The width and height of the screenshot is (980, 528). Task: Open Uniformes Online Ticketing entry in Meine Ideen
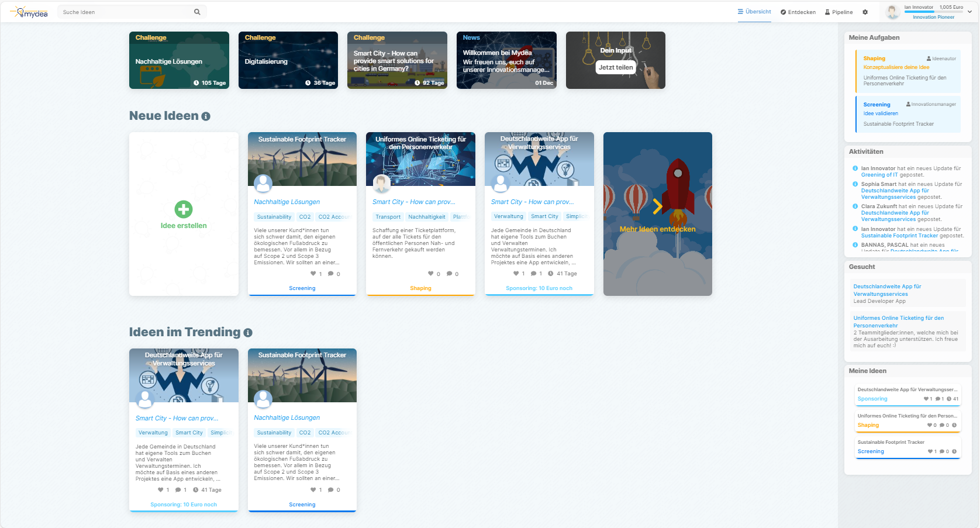(908, 421)
